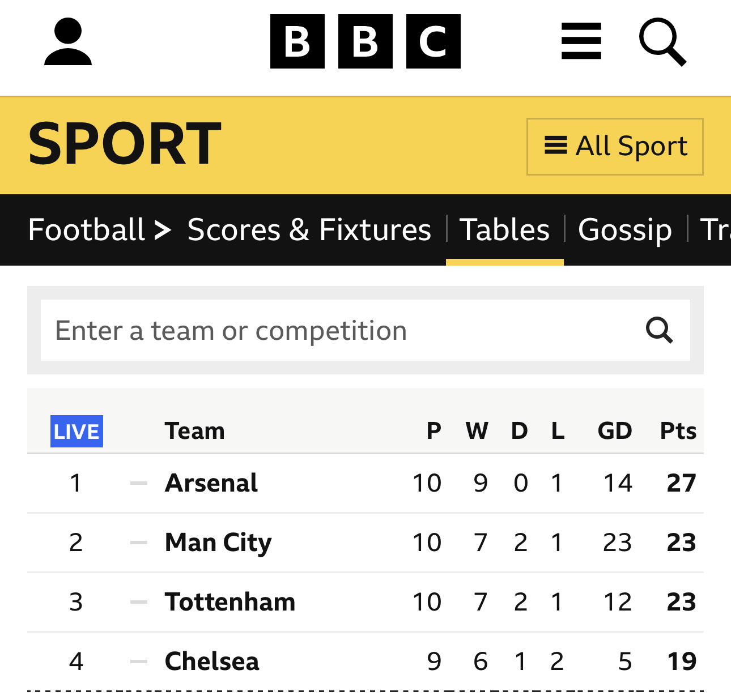Click the Pts column header
This screenshot has height=700, width=731.
point(678,431)
